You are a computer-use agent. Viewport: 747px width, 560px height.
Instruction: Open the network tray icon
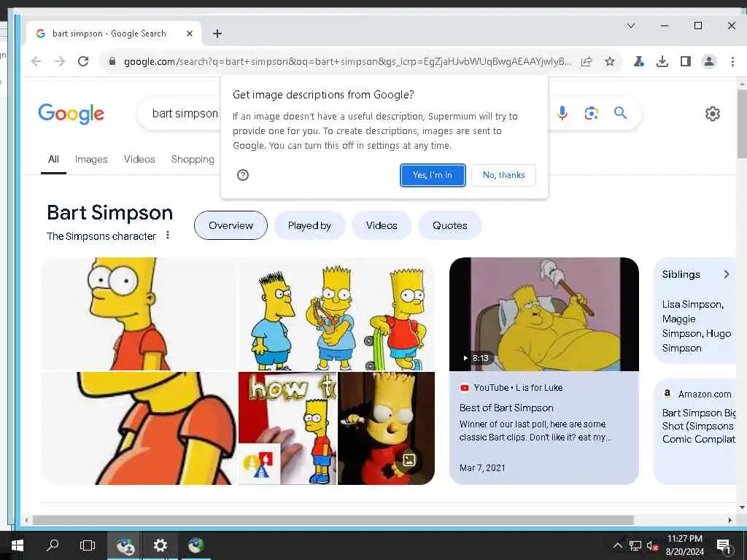click(635, 545)
